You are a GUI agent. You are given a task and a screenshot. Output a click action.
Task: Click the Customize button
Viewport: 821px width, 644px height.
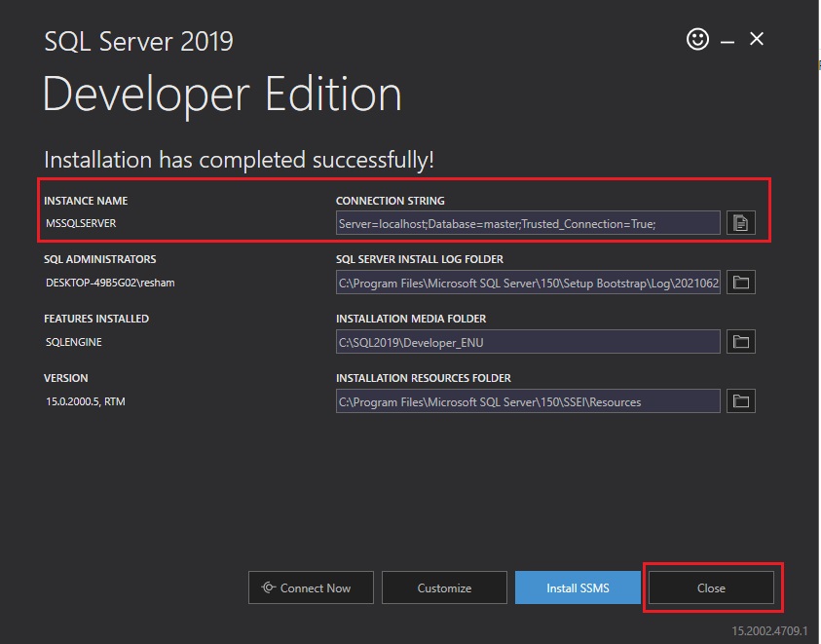444,587
